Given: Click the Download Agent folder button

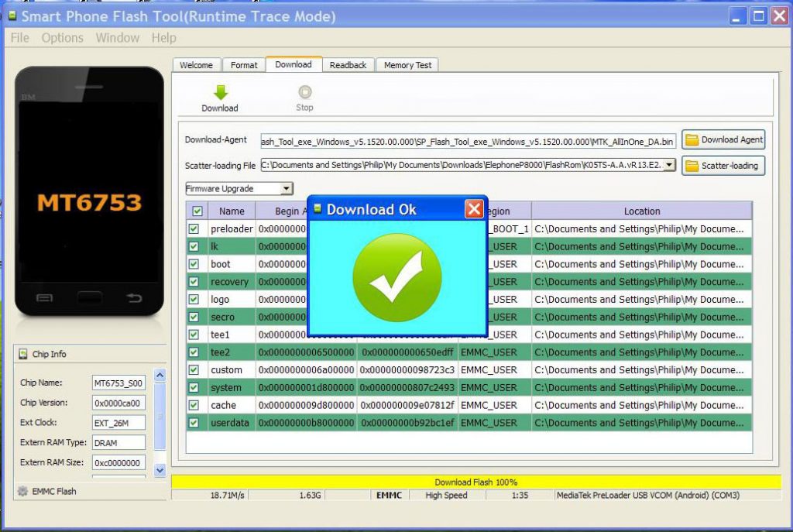Looking at the screenshot, I should click(x=723, y=139).
